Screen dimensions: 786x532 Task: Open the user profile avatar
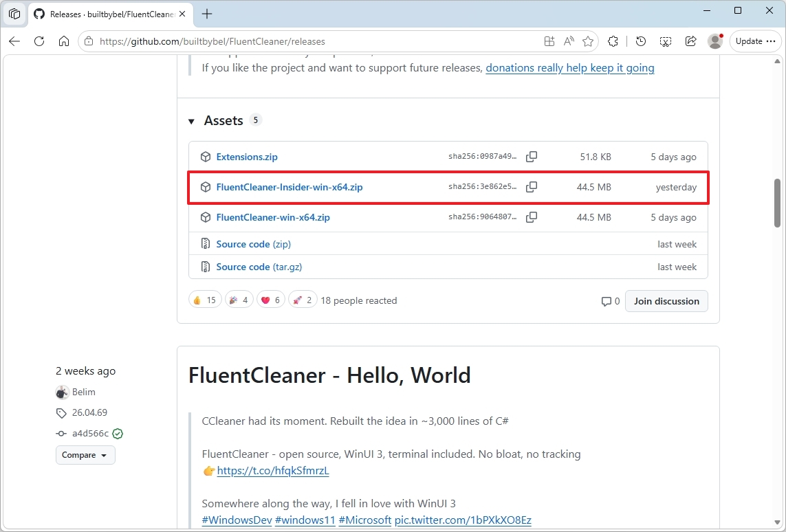(x=715, y=41)
